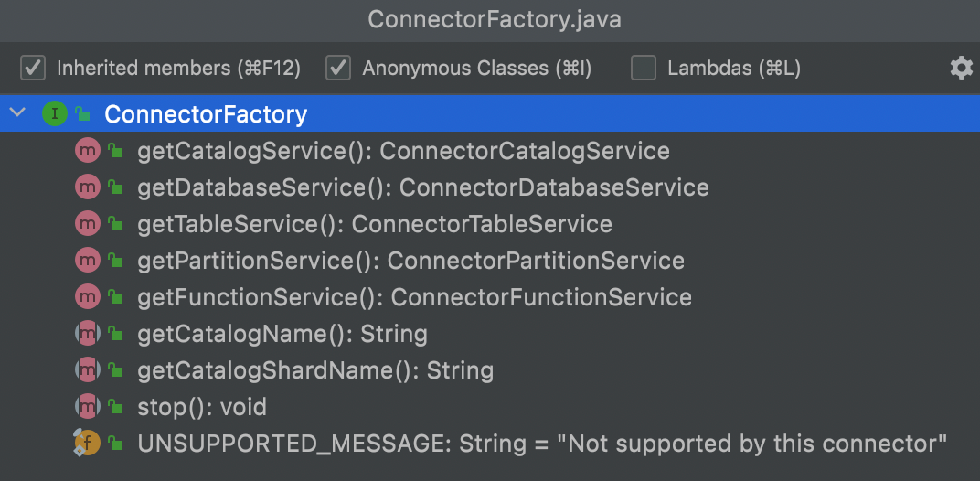
Task: Collapse the ConnectorFactory tree node
Action: tap(17, 113)
